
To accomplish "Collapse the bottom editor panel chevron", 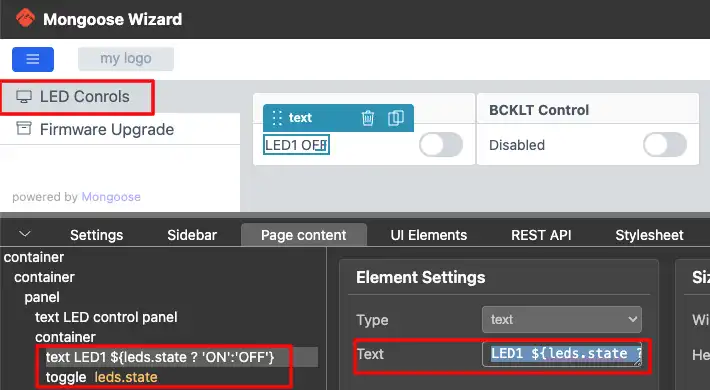I will (25, 234).
